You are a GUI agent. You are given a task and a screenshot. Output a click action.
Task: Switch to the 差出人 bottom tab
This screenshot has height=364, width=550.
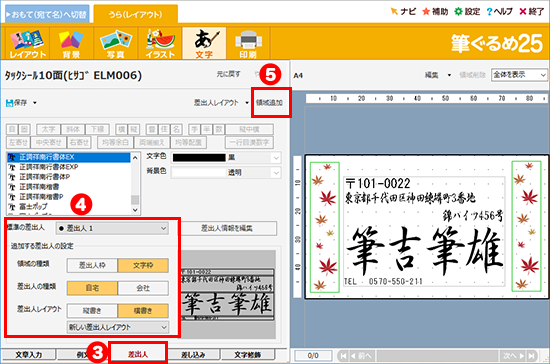[x=138, y=355]
